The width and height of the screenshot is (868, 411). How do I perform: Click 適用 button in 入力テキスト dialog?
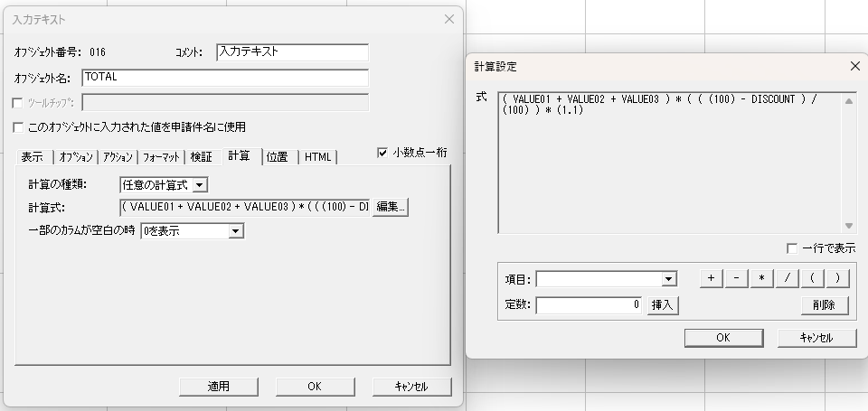coord(219,387)
